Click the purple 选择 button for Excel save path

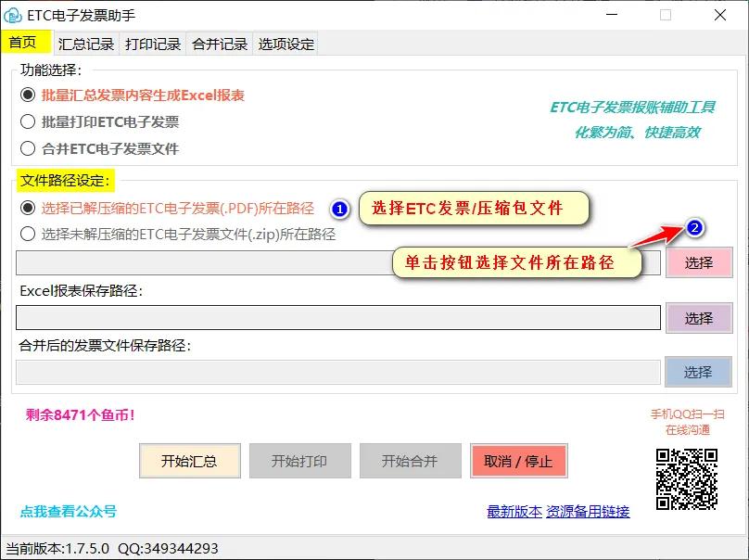[x=699, y=318]
